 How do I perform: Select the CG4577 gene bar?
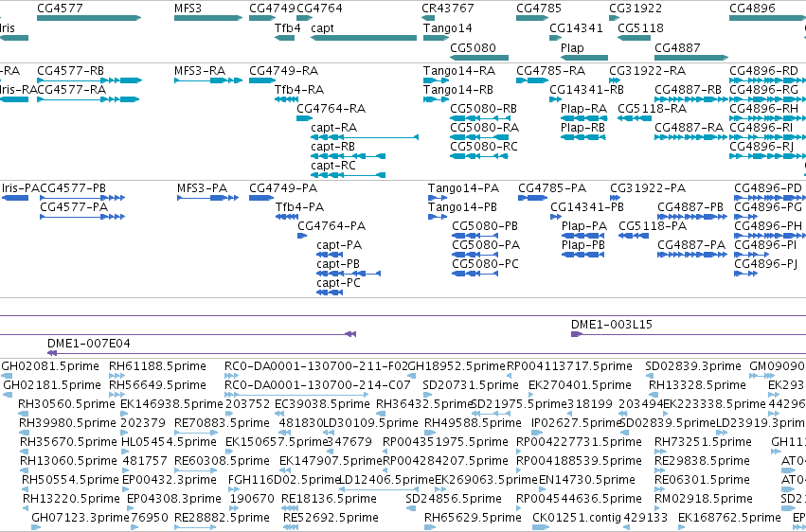89,18
